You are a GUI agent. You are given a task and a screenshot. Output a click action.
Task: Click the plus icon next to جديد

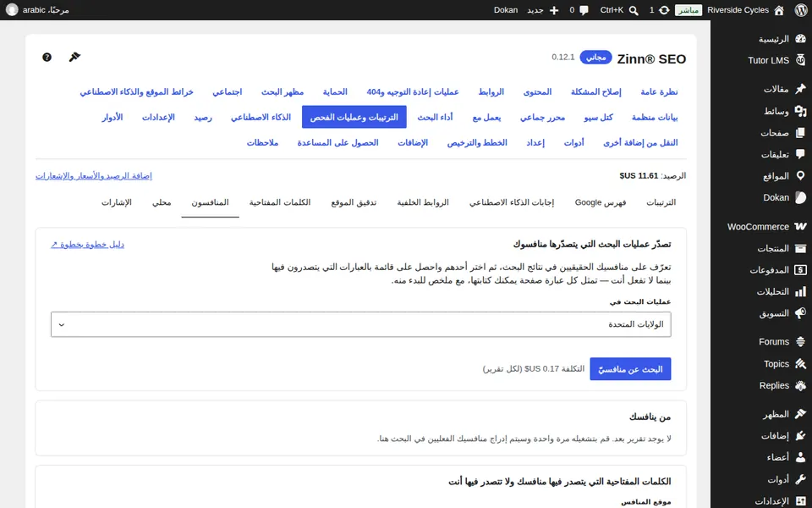553,10
